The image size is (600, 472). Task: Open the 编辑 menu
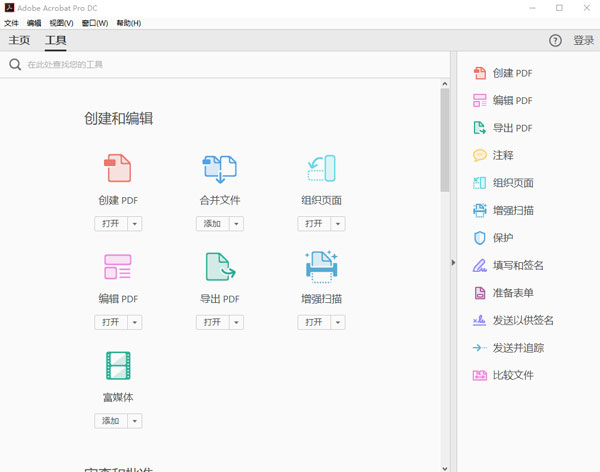point(34,23)
